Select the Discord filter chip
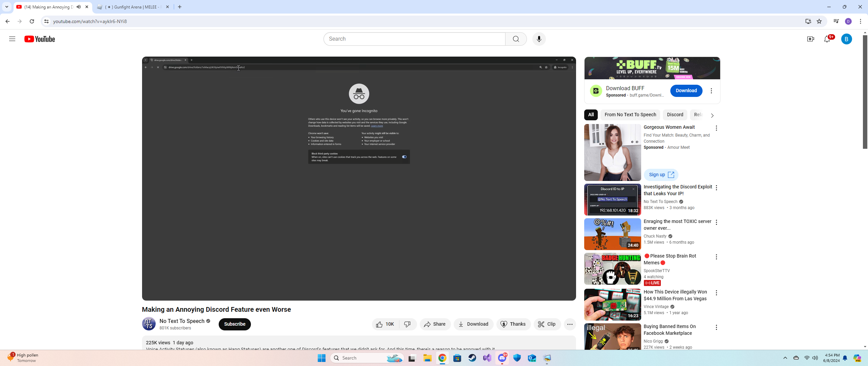868x366 pixels. (675, 115)
